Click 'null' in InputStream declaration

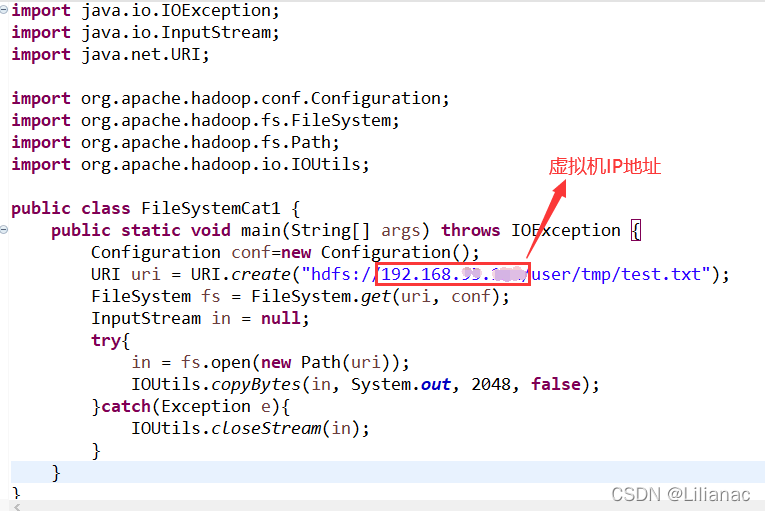coord(281,318)
